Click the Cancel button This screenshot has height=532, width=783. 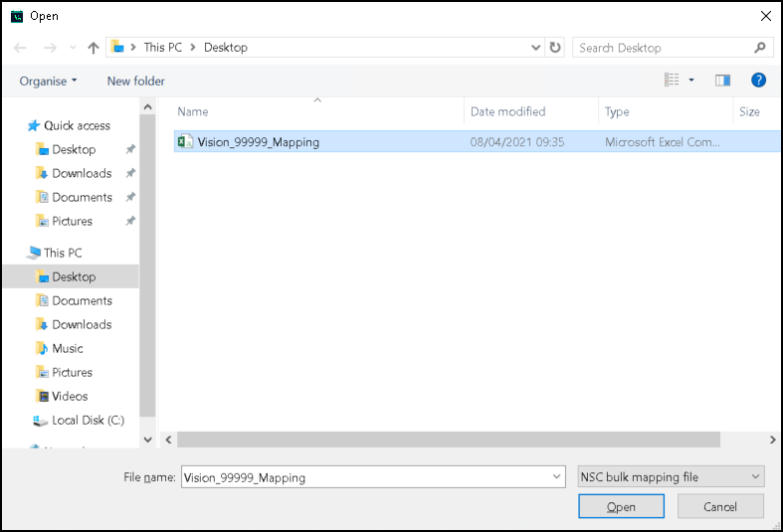pos(720,506)
